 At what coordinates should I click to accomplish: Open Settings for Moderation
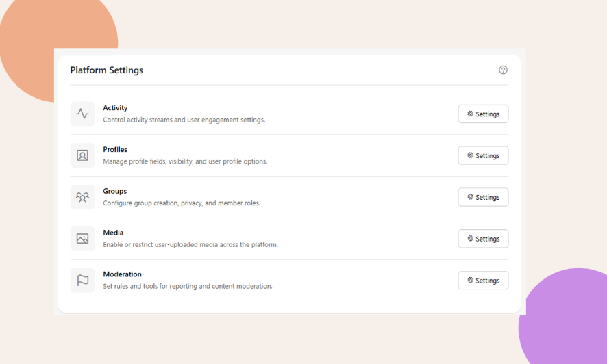[x=483, y=281]
